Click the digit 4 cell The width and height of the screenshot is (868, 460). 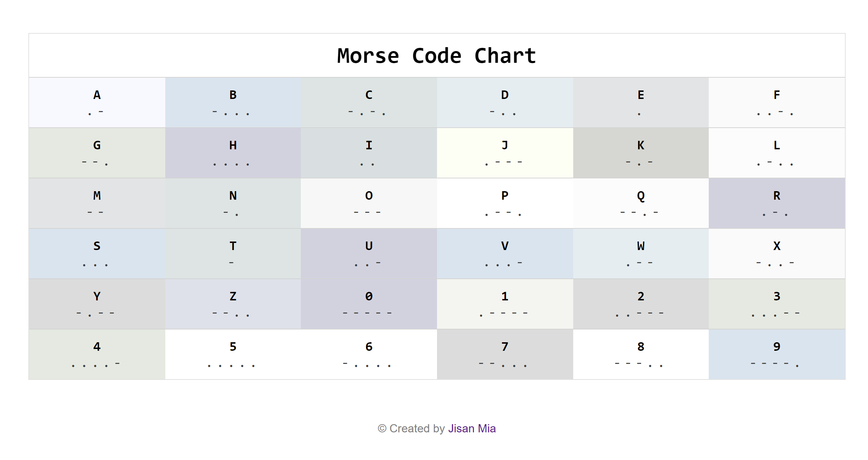coord(96,354)
